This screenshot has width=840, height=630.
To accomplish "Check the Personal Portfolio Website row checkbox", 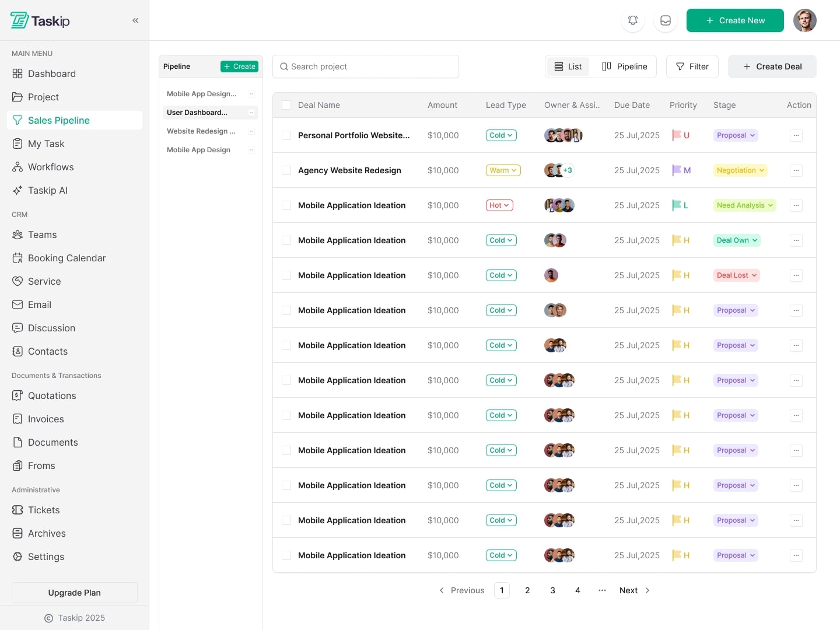I will (286, 135).
